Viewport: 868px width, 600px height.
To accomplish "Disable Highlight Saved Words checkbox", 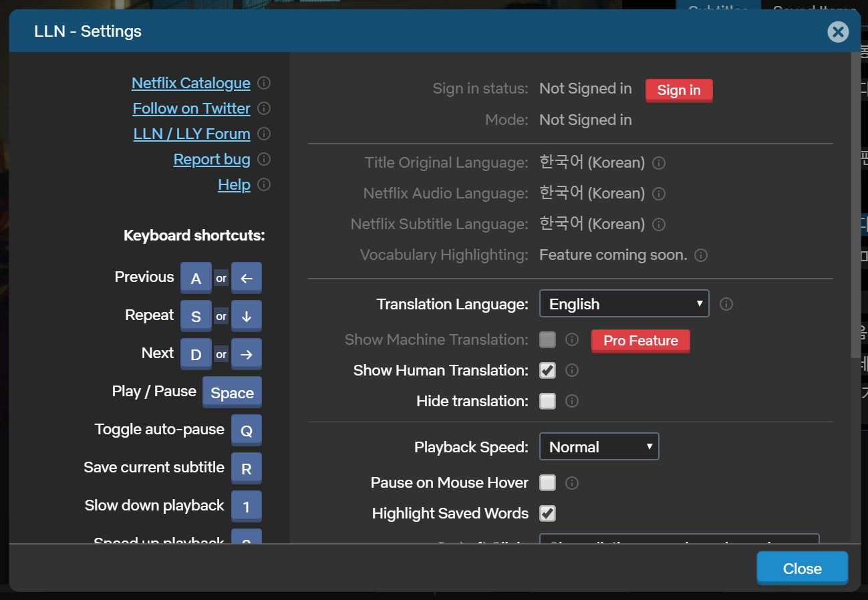I will pos(547,513).
